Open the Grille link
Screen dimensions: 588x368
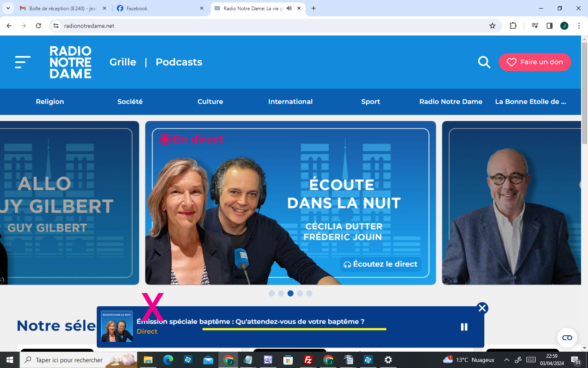(123, 62)
